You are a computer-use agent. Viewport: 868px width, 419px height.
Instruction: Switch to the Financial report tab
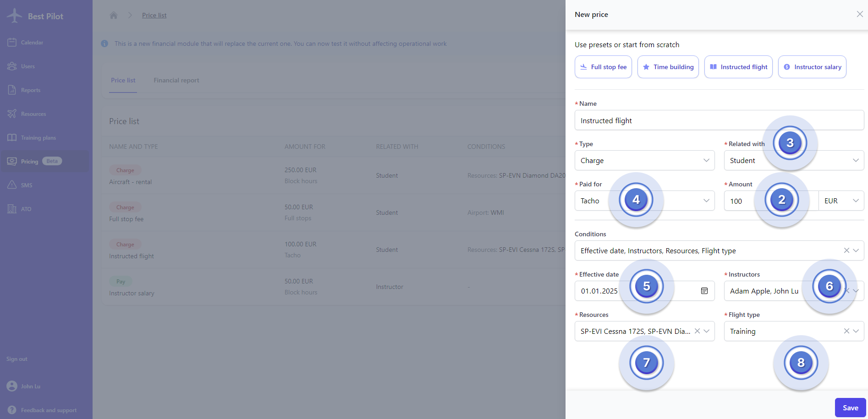(x=176, y=81)
